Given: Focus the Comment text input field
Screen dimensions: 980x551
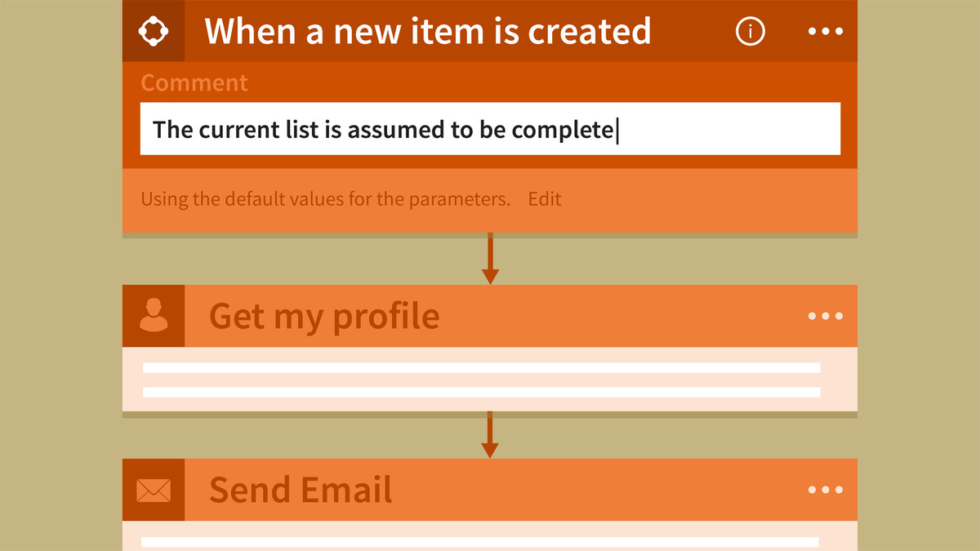Looking at the screenshot, I should (490, 128).
